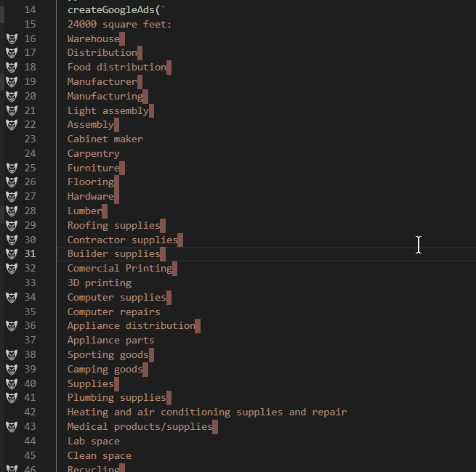
Task: Click the gutter icon beside line 17
Action: (x=12, y=53)
